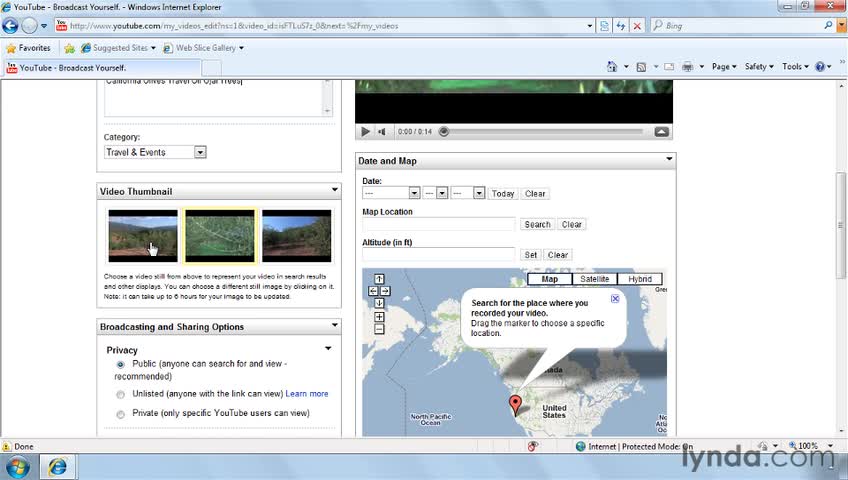Image resolution: width=848 pixels, height=480 pixels.
Task: Choose the third video thumbnail
Action: pos(296,236)
